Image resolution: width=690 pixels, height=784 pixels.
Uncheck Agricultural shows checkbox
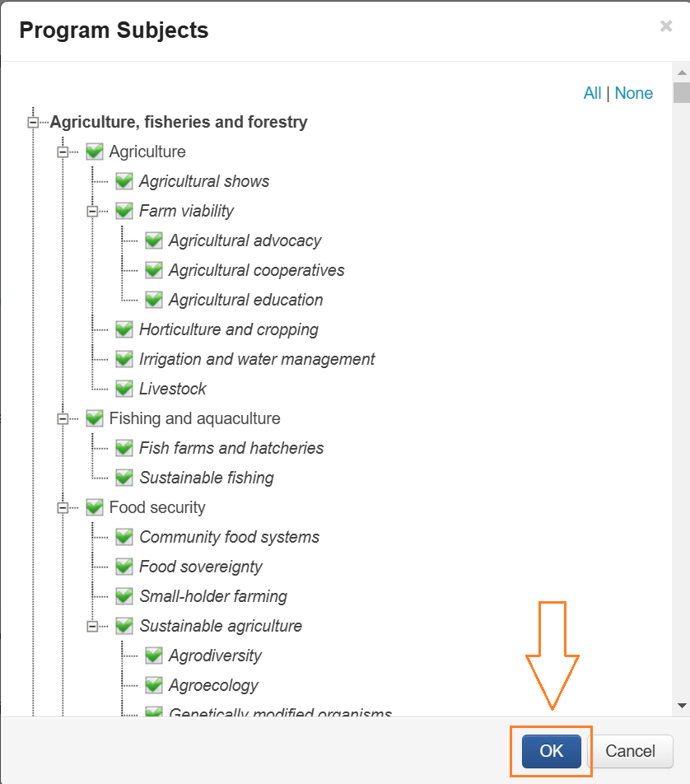point(124,181)
